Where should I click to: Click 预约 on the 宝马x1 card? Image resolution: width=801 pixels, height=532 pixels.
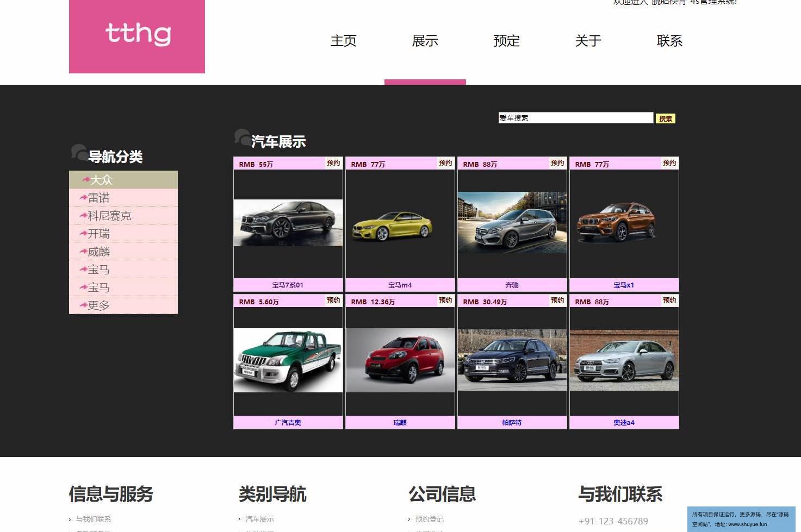tap(669, 163)
